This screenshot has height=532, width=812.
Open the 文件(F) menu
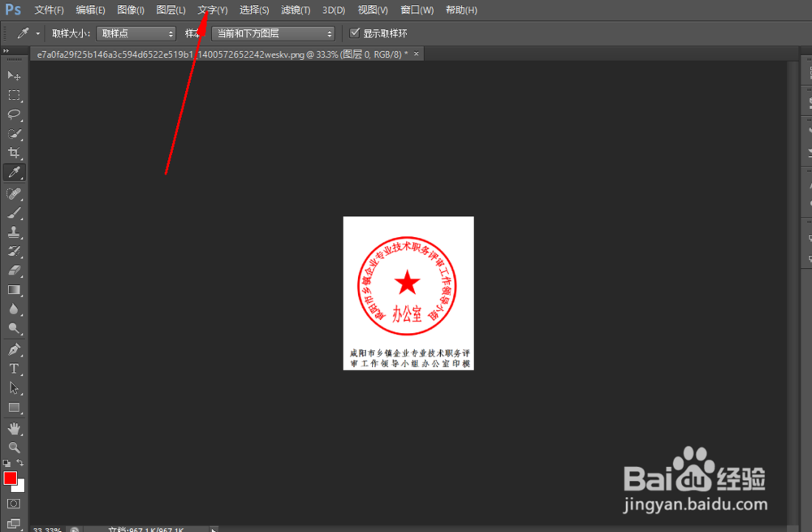click(x=50, y=10)
